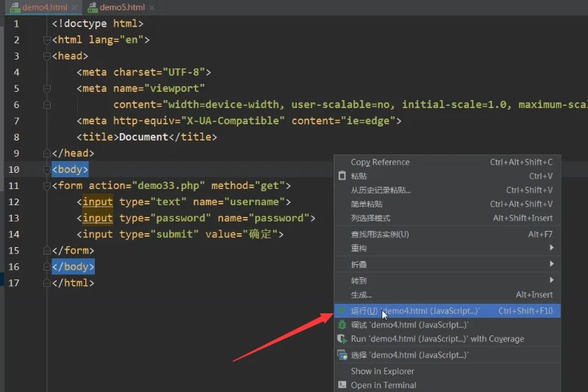Choose 粘贴 (Paste) from context menu

448,176
